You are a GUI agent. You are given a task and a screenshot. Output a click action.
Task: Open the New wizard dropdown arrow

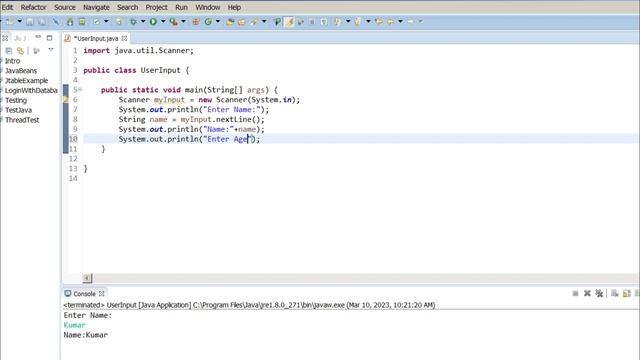click(x=19, y=21)
